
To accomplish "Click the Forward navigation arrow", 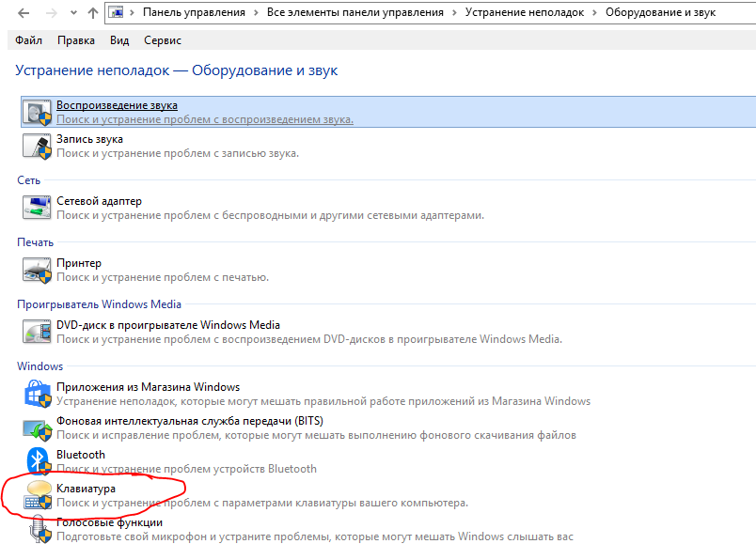I will coord(51,13).
